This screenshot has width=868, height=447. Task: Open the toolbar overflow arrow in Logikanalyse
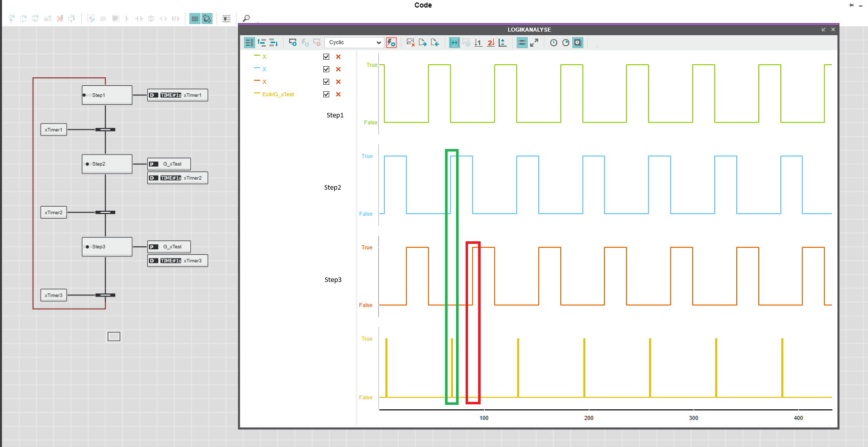point(597,45)
